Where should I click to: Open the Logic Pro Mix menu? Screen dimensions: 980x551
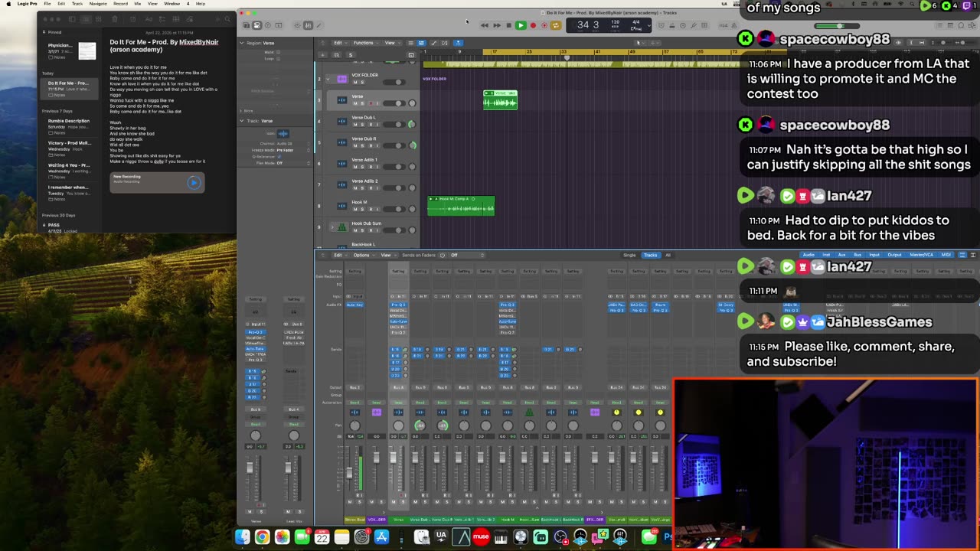pyautogui.click(x=137, y=4)
